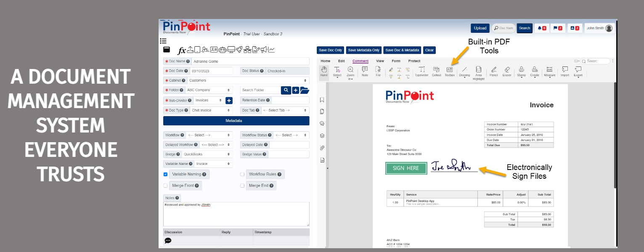The width and height of the screenshot is (644, 252).
Task: Add new folder with plus button
Action: click(x=295, y=90)
